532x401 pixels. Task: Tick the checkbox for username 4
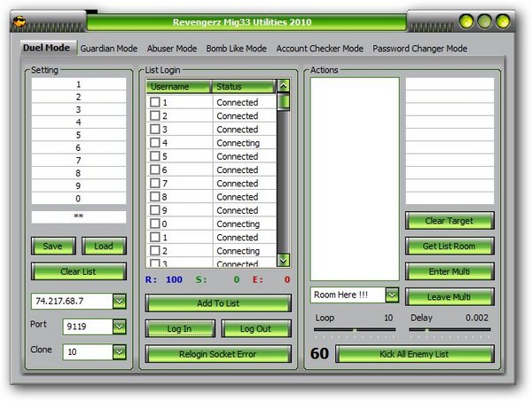(x=154, y=143)
